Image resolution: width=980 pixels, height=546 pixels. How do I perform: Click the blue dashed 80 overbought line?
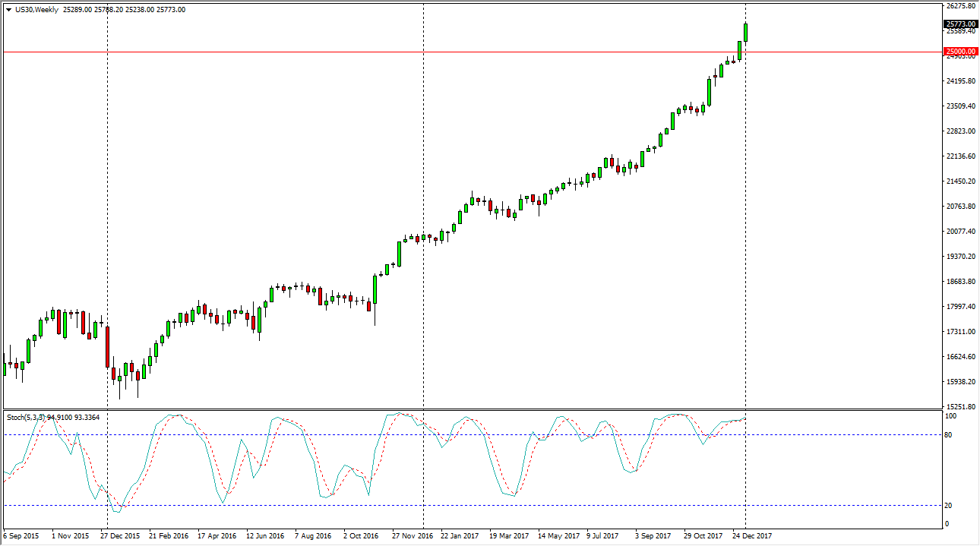(x=456, y=434)
